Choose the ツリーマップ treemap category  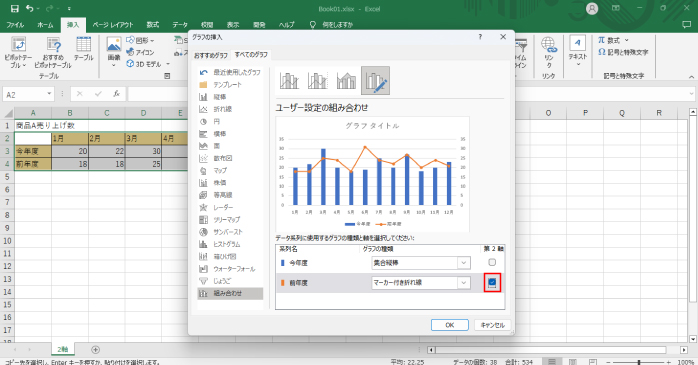pyautogui.click(x=230, y=219)
